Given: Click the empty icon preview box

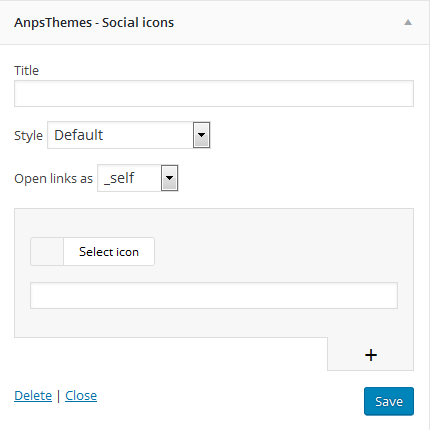Looking at the screenshot, I should [x=47, y=252].
